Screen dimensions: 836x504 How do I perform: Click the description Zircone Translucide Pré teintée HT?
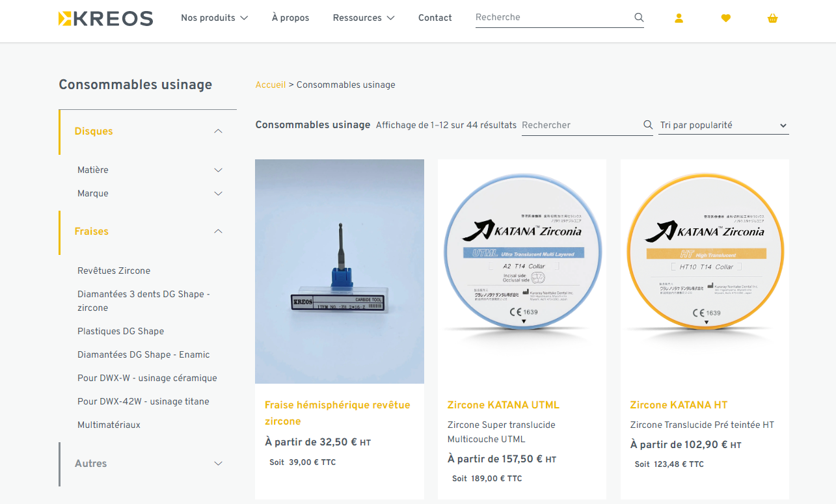[702, 425]
